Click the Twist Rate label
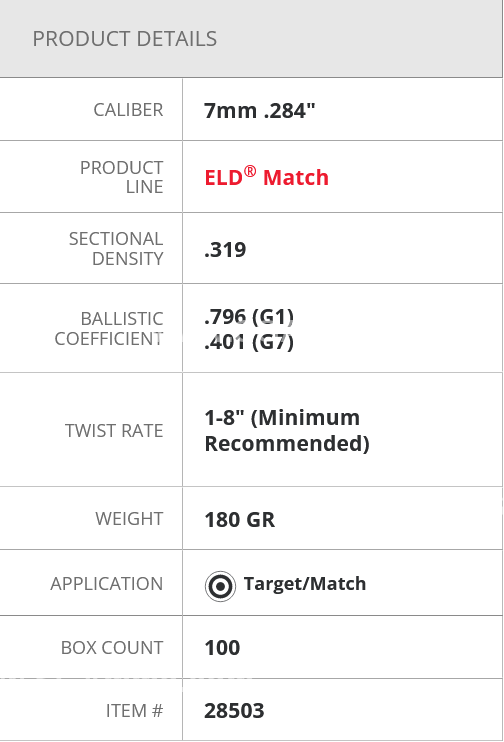 click(x=114, y=431)
